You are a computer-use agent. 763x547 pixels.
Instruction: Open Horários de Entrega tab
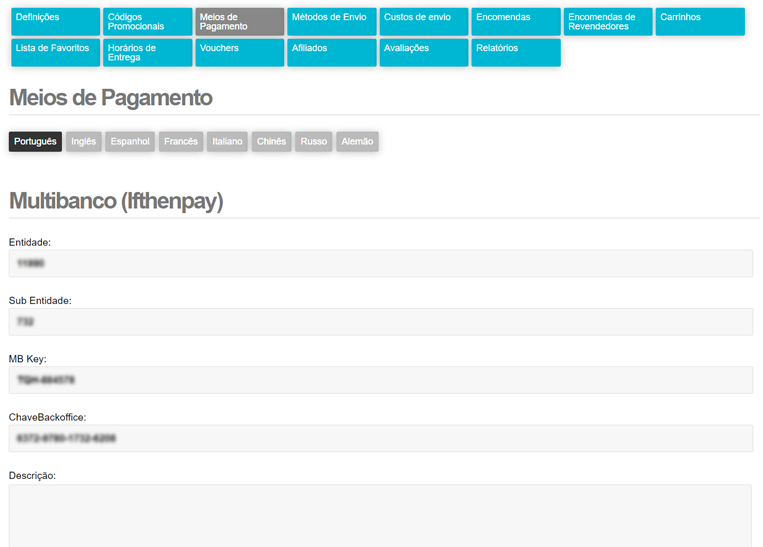tap(147, 53)
